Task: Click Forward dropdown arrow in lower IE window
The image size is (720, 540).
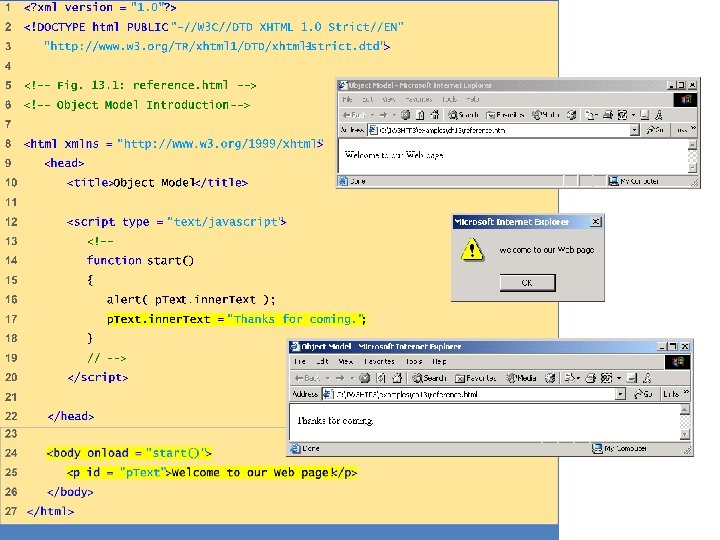Action: (352, 378)
